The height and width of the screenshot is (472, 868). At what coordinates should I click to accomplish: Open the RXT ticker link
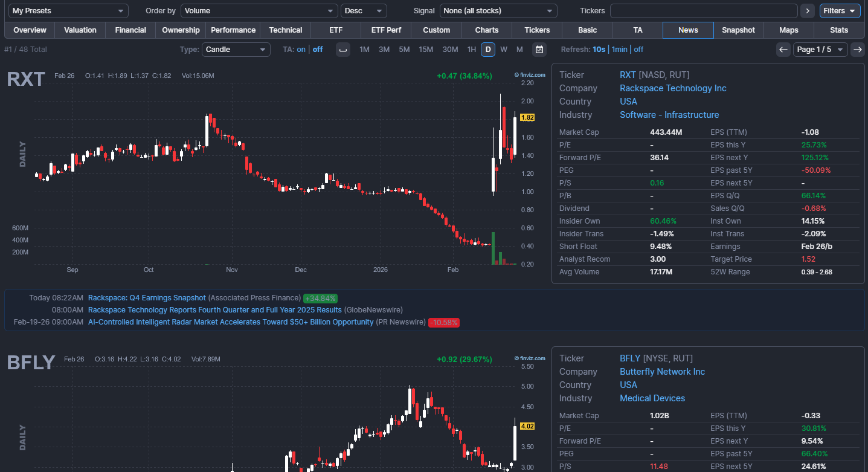point(628,75)
